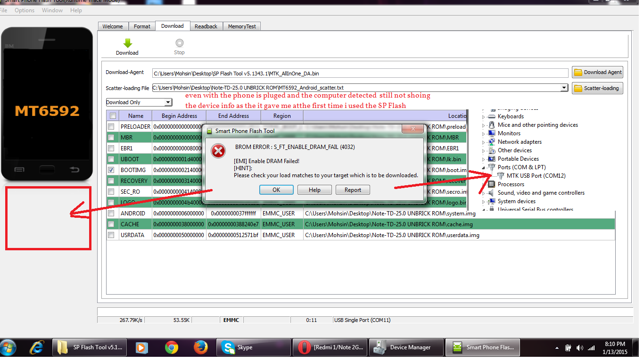The image size is (644, 362).
Task: Click the phone Home button image
Action: tap(47, 169)
